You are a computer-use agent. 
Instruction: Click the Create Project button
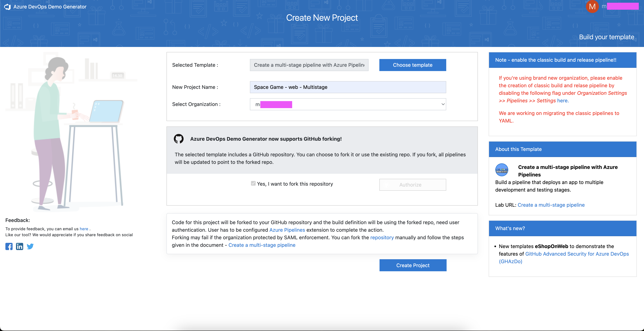point(413,265)
